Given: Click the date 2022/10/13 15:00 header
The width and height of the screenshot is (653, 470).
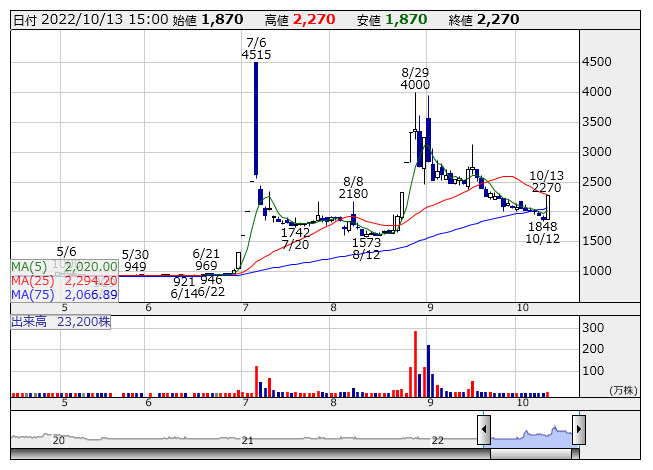Looking at the screenshot, I should coord(90,20).
